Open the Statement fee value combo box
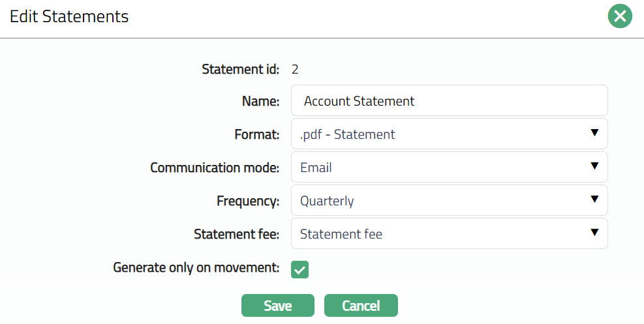644x324 pixels. [437, 234]
